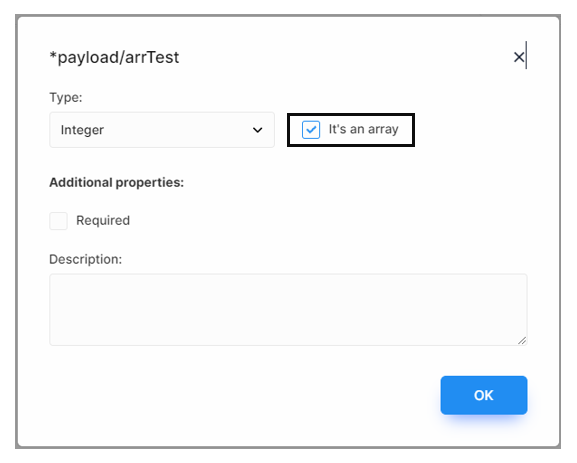Image resolution: width=577 pixels, height=463 pixels.
Task: Click the "Required" label text
Action: click(x=103, y=220)
